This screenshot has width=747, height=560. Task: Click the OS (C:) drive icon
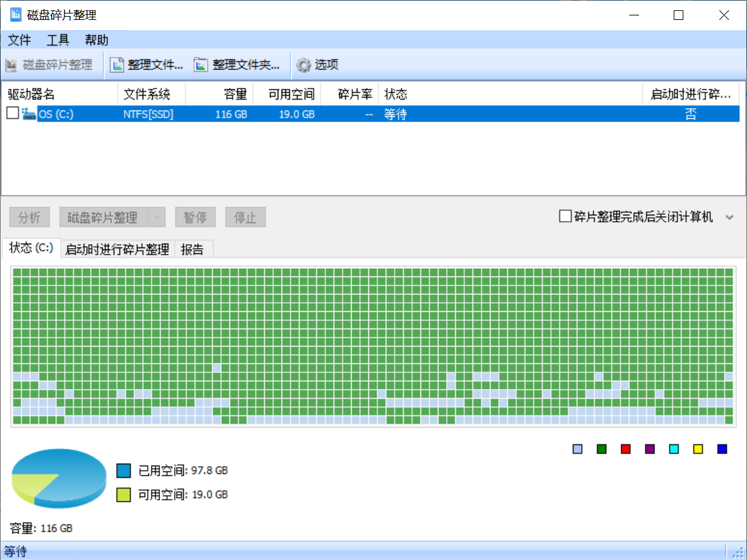point(29,114)
